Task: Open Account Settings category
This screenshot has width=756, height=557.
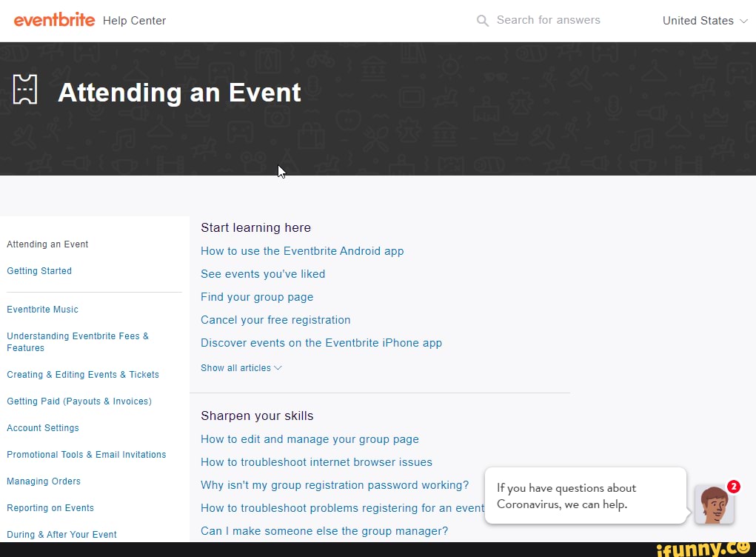Action: tap(43, 428)
